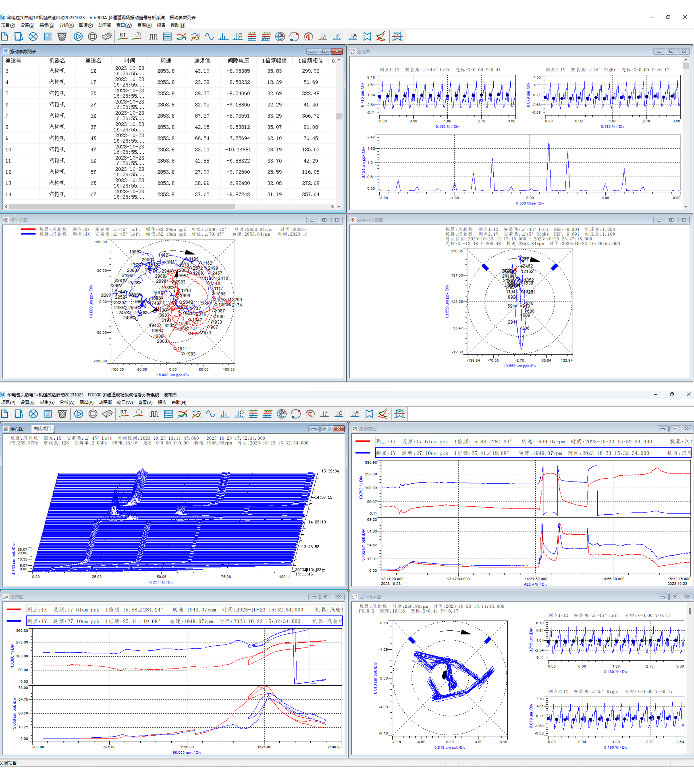
Task: Click 87.30 value in 通频值 column
Action: point(202,116)
